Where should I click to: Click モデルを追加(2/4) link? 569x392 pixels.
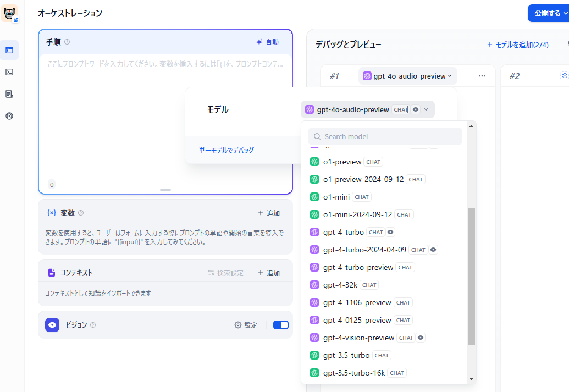(518, 45)
